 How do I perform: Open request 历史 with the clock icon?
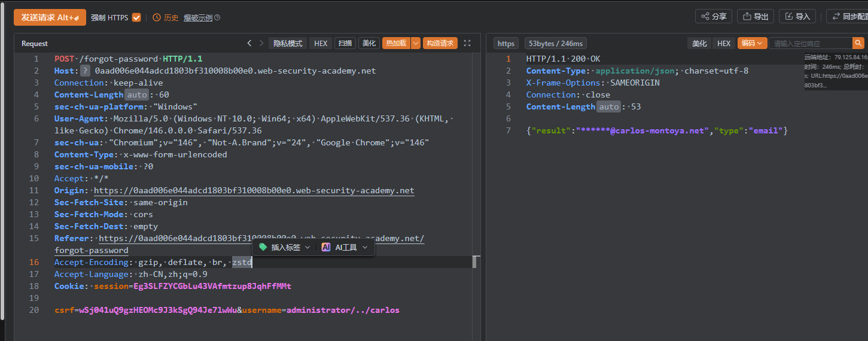166,17
